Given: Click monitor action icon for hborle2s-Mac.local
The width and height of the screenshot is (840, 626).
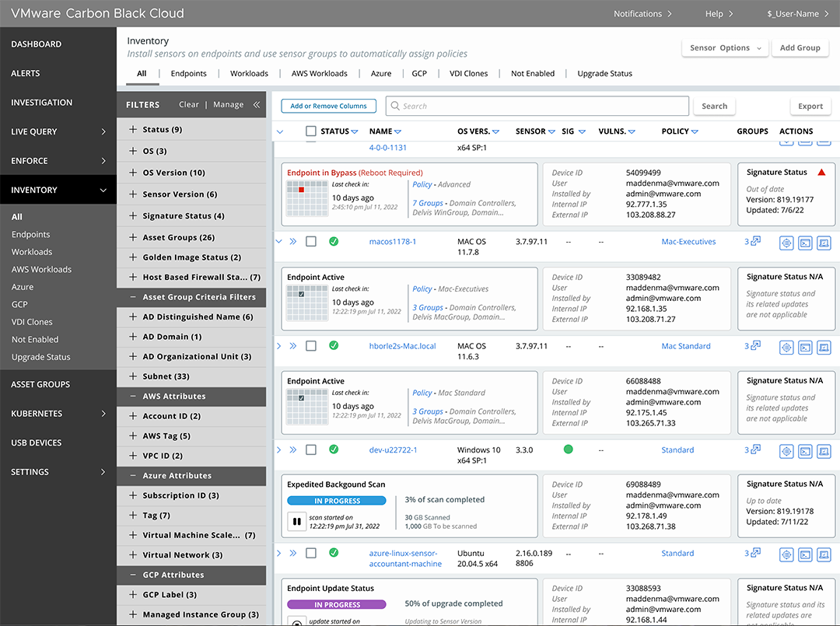Looking at the screenshot, I should pos(824,348).
